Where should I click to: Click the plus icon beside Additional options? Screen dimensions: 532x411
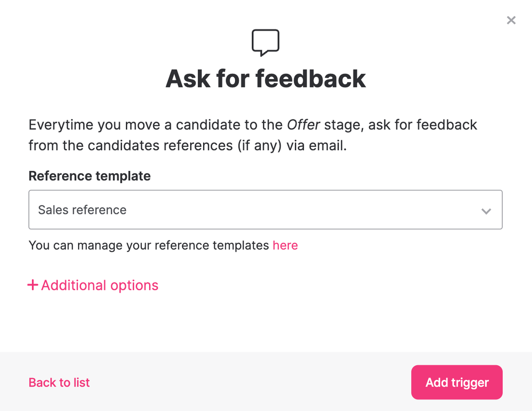click(33, 285)
